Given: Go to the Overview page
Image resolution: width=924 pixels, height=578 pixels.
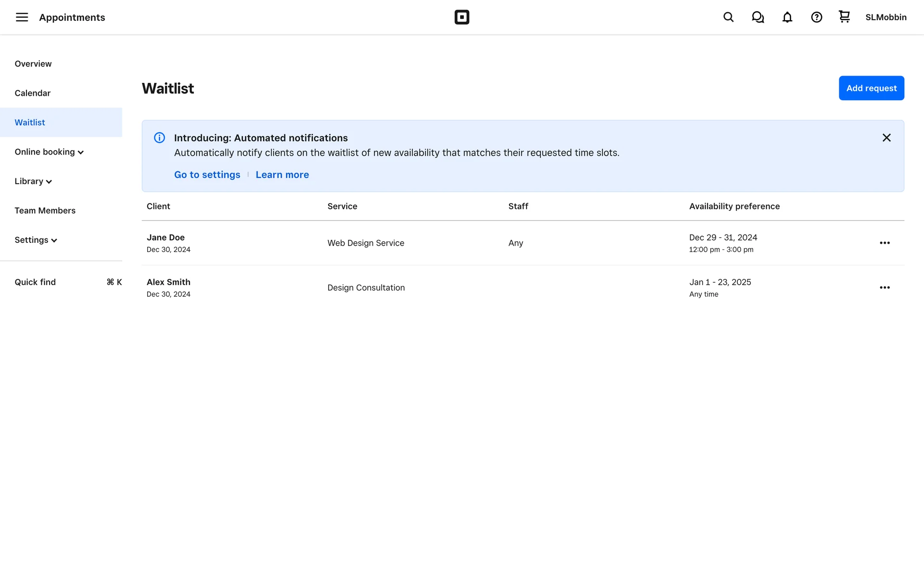Looking at the screenshot, I should (x=33, y=64).
